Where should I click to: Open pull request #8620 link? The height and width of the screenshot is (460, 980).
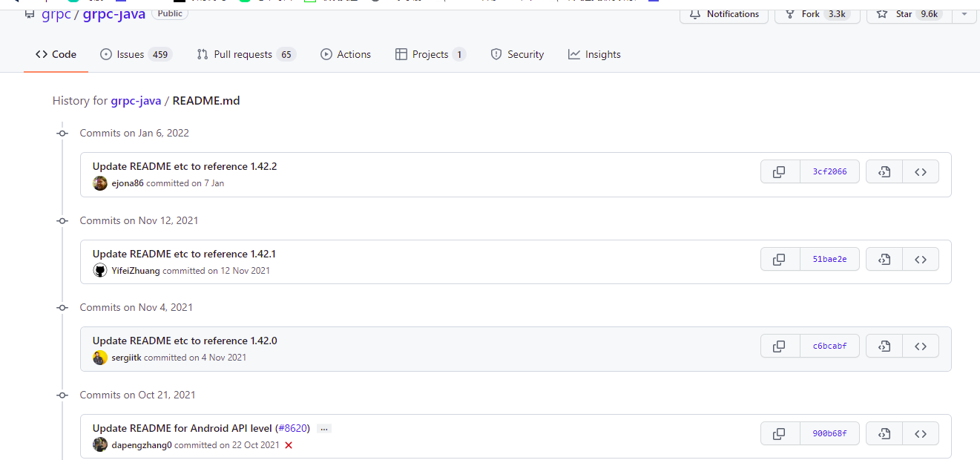(293, 428)
